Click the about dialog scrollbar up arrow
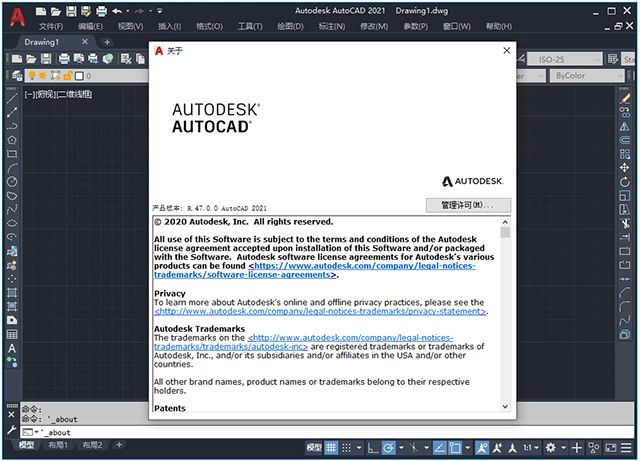640x461 pixels. pyautogui.click(x=505, y=222)
